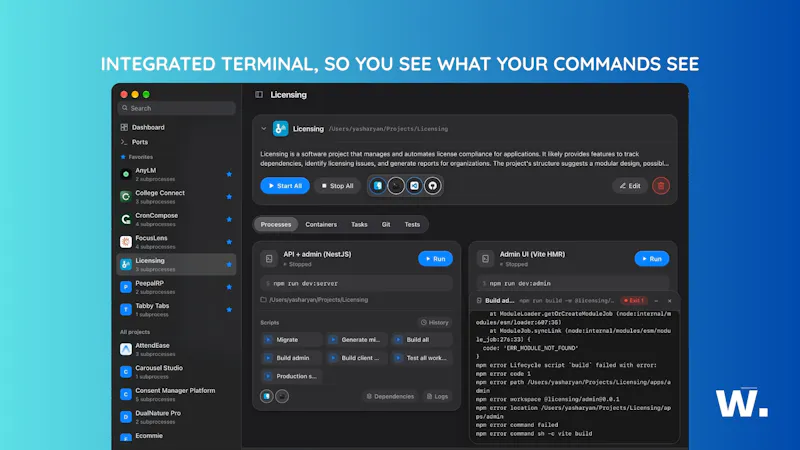The width and height of the screenshot is (800, 450).
Task: Select the FocusLens project icon
Action: (126, 242)
